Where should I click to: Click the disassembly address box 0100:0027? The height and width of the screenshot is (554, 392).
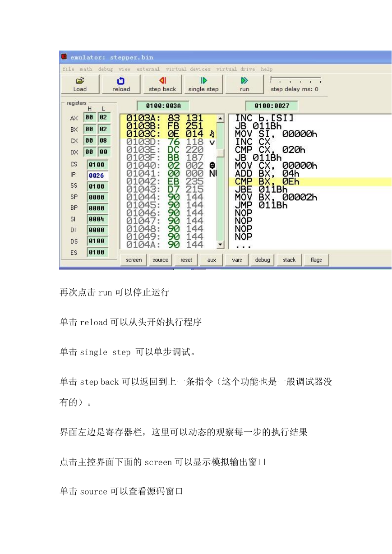click(x=272, y=106)
